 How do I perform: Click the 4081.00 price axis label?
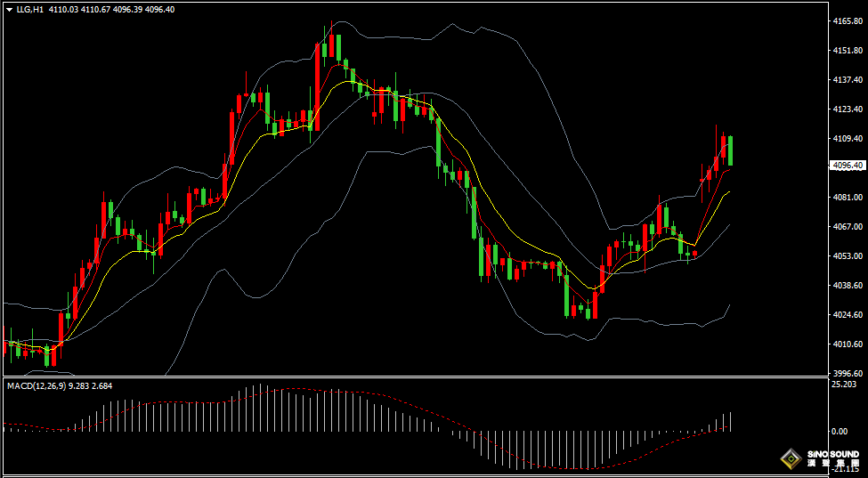[848, 197]
